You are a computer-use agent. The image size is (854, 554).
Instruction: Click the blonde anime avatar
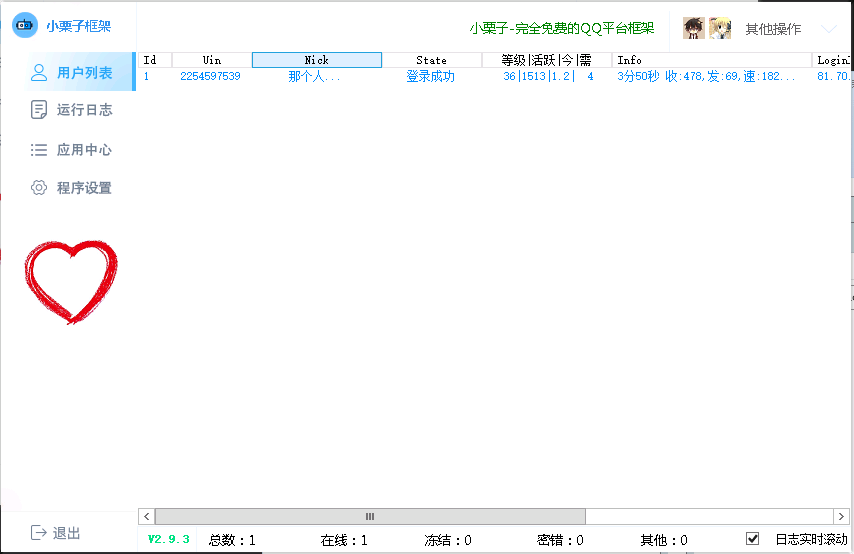720,28
